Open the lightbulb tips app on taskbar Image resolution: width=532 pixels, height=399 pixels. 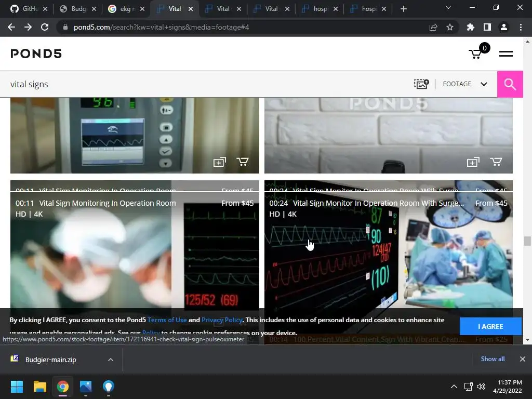tap(108, 387)
